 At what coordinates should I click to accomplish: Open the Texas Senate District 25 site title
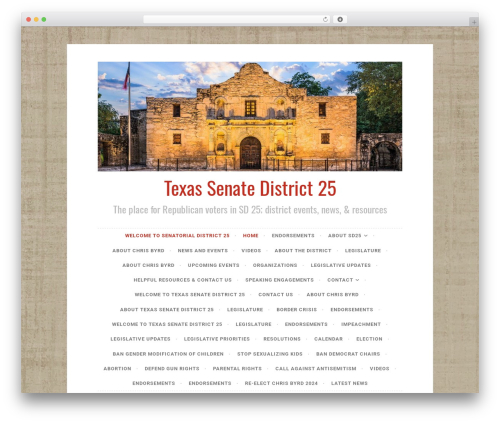click(250, 188)
